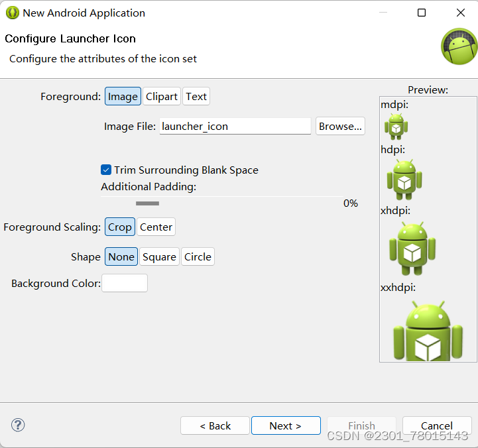Click the Additional Padding slider handle

(x=148, y=203)
